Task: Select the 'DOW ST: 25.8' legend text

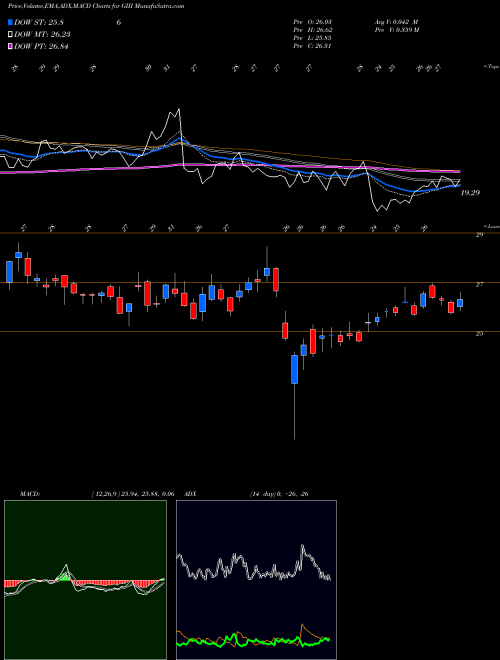Action: 38,22
